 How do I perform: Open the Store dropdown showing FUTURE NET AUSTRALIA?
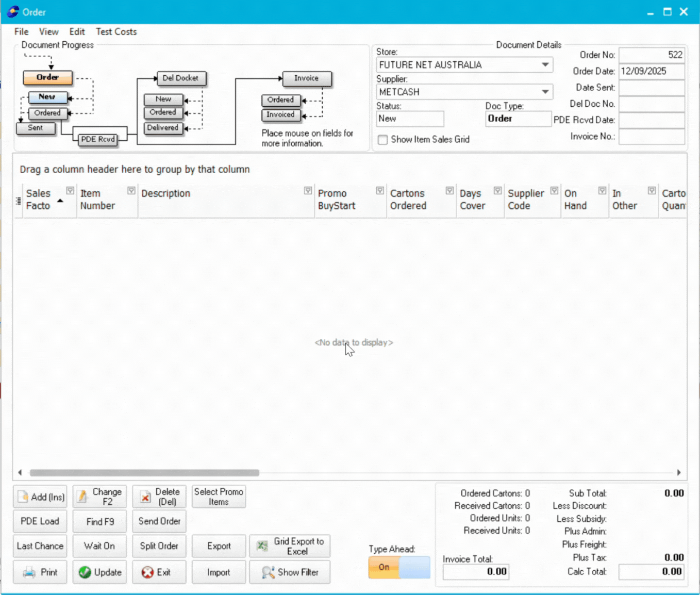(x=545, y=64)
